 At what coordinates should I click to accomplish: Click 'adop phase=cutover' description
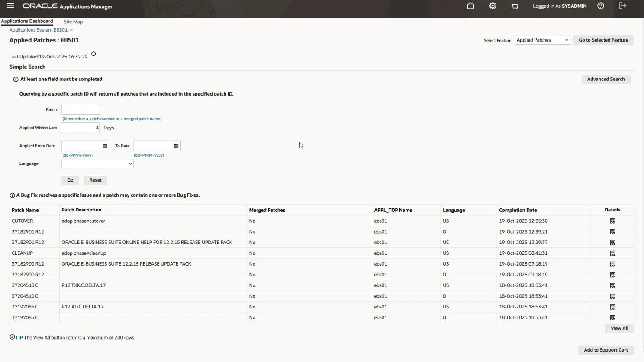pyautogui.click(x=84, y=221)
